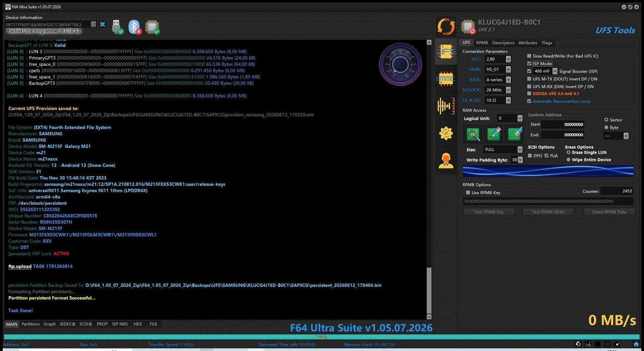Open the JEDEC® log tab
Viewport: 644px width, 351px height.
point(67,324)
